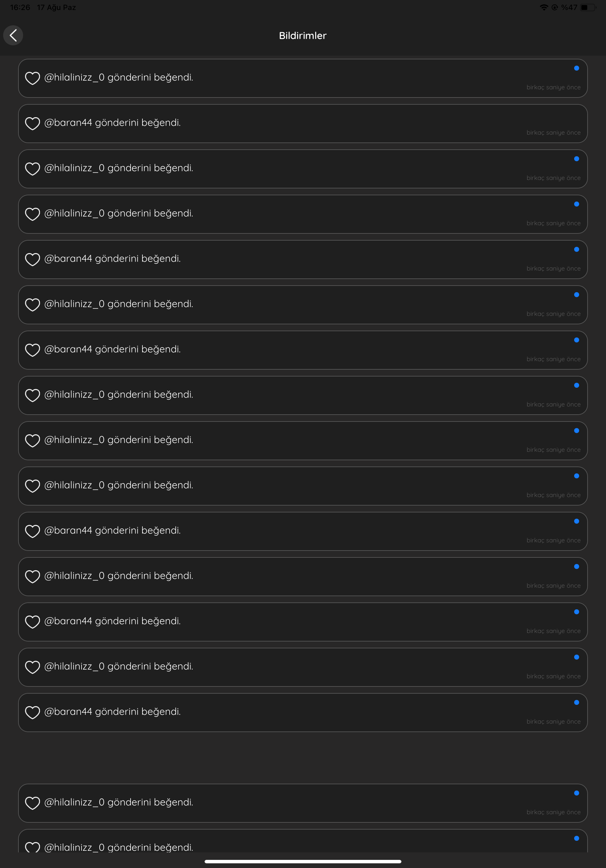Open the @baran44 notification without unread dot
The height and width of the screenshot is (868, 606).
click(303, 124)
